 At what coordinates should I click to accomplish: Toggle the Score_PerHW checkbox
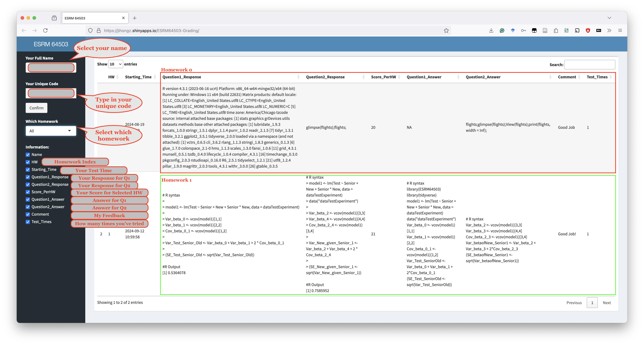[28, 192]
